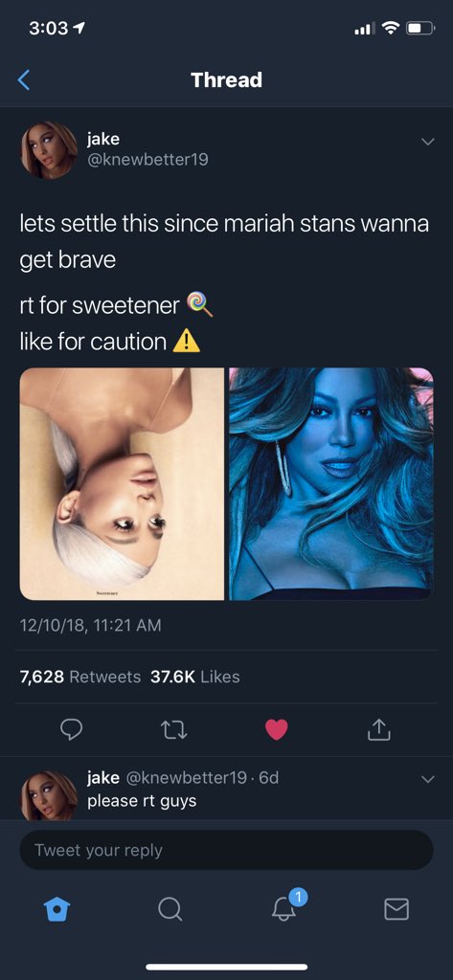Screen dimensions: 453x980
Task: Tap the back arrow in header
Action: click(23, 80)
